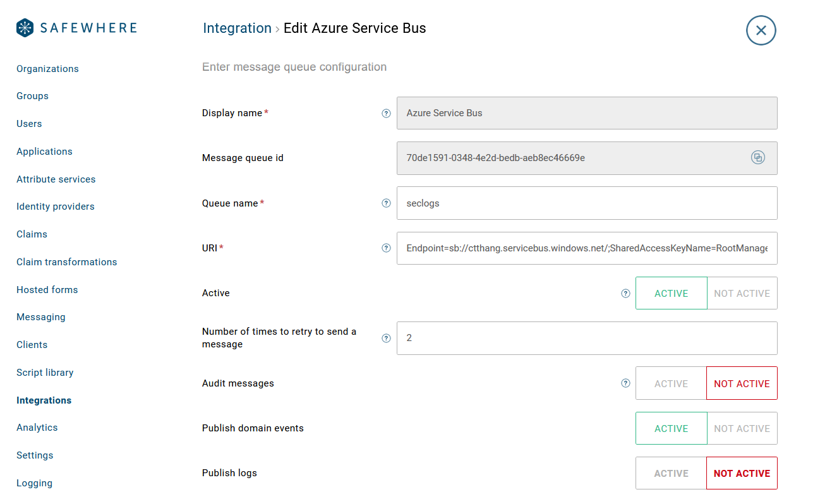Open help icon for retry count

[x=387, y=339]
